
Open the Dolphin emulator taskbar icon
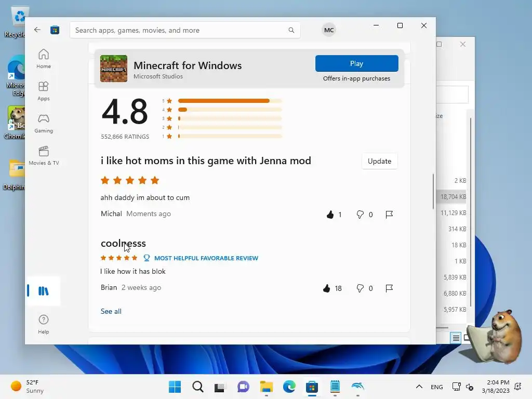point(358,387)
